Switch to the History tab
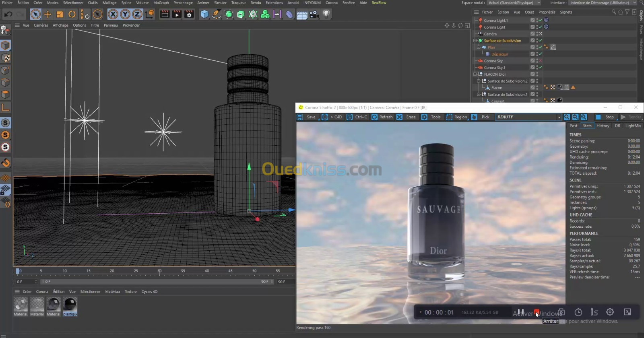The height and width of the screenshot is (338, 644). pos(603,126)
